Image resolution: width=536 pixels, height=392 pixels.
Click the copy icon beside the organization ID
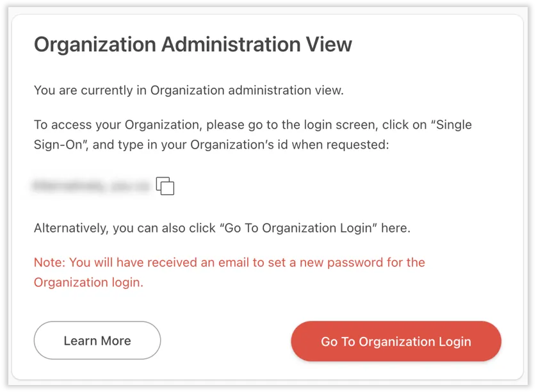coord(166,186)
